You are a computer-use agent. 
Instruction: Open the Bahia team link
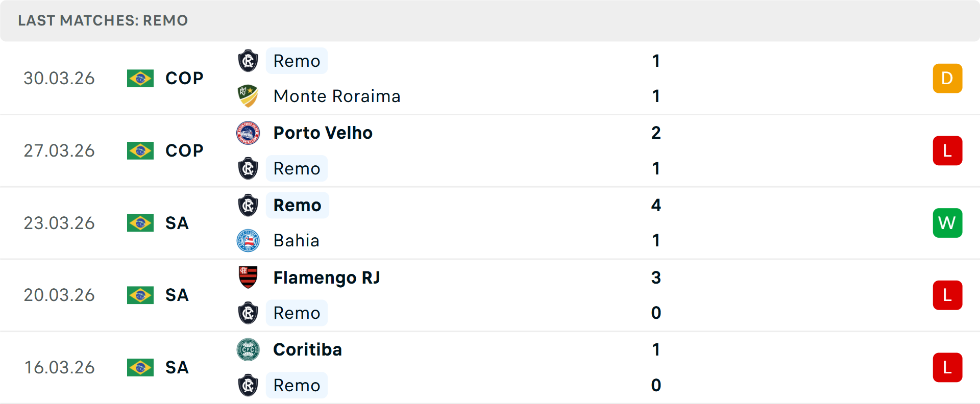point(296,241)
